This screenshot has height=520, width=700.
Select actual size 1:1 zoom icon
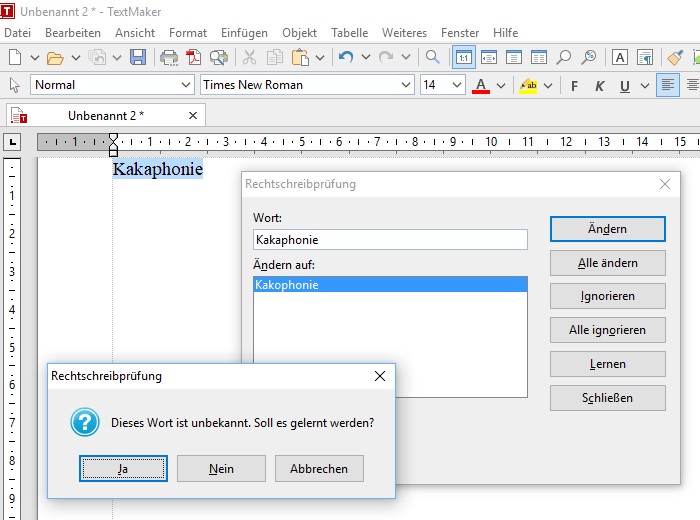pyautogui.click(x=463, y=57)
